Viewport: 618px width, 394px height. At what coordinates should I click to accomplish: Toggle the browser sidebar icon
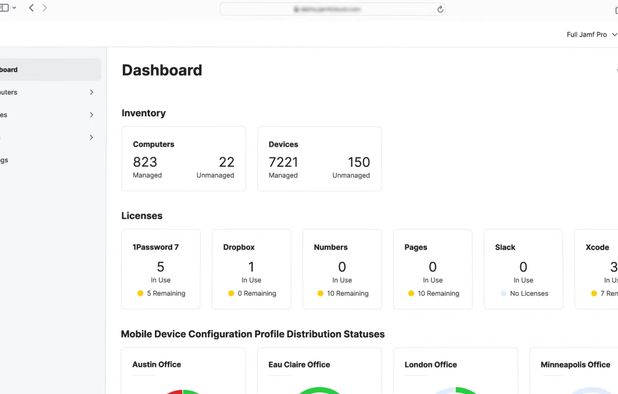(4, 8)
